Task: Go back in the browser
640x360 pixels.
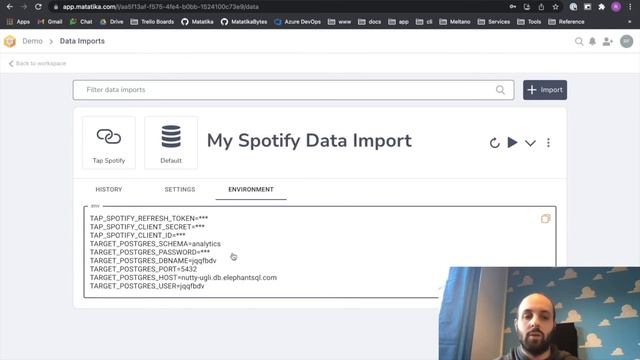Action: click(x=9, y=7)
